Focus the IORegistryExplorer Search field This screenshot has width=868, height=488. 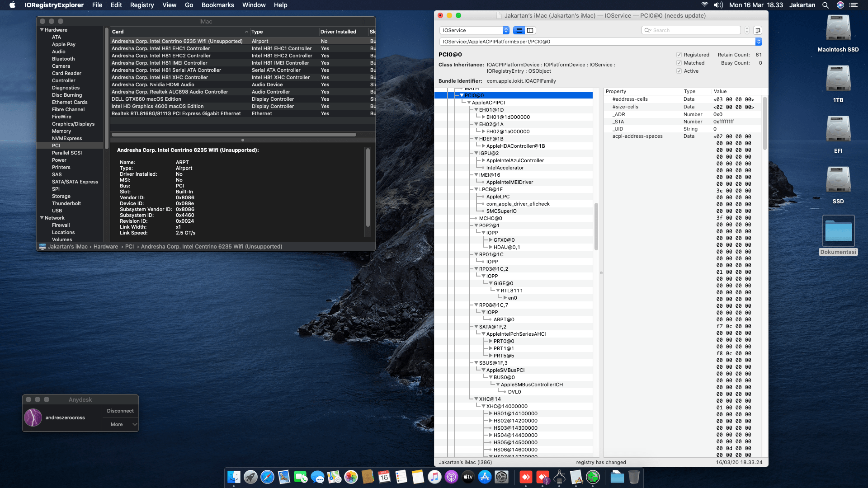pos(691,30)
